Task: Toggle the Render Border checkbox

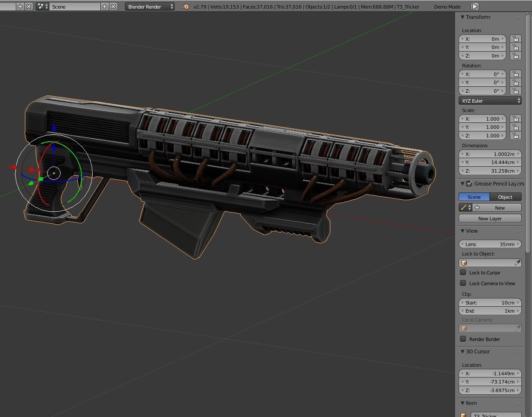Action: [463, 339]
